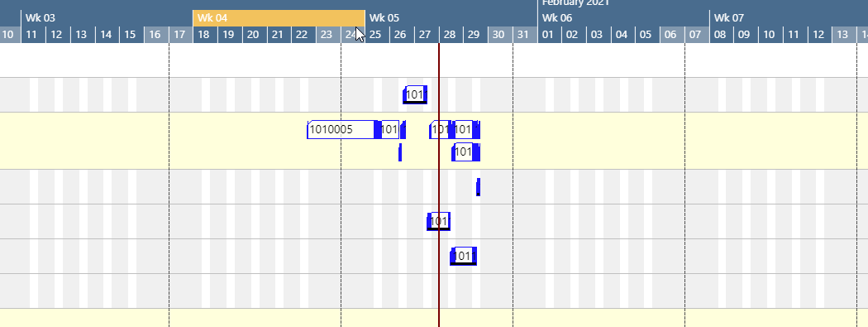This screenshot has width=868, height=327.
Task: Click the Wk 06 week header
Action: [623, 17]
